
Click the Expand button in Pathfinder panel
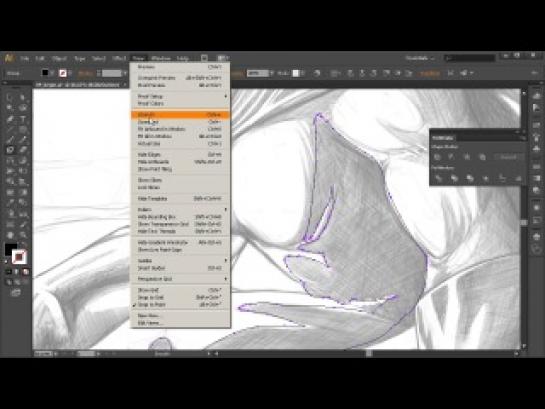(509, 157)
